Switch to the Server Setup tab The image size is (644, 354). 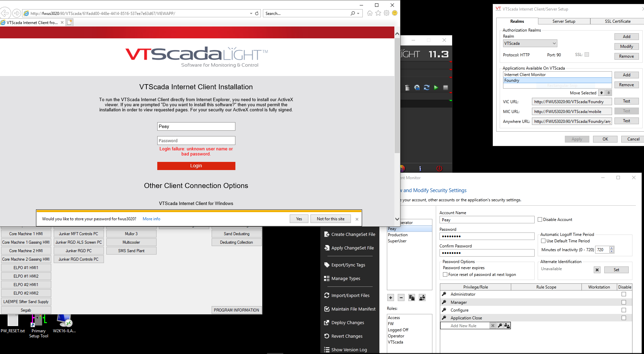point(563,21)
